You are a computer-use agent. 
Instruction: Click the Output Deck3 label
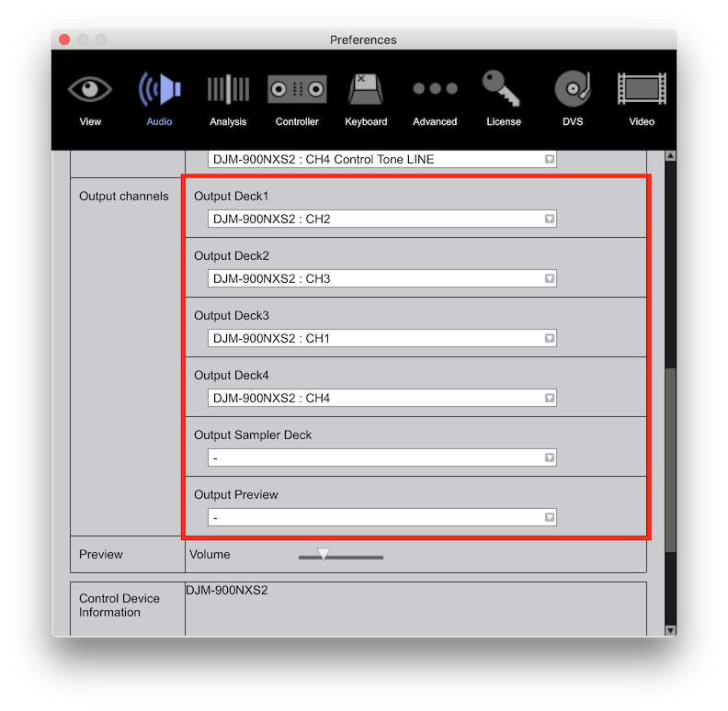point(232,316)
